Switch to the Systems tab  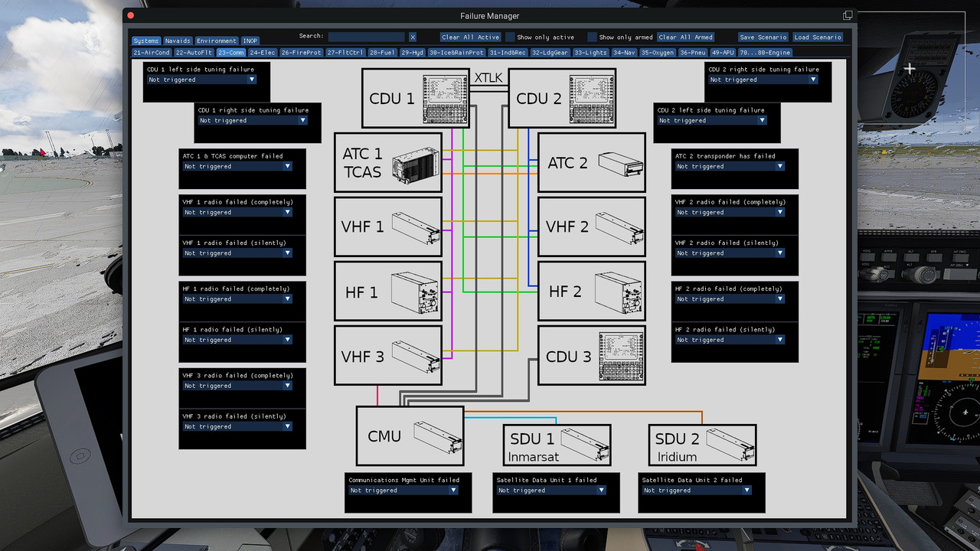click(146, 41)
